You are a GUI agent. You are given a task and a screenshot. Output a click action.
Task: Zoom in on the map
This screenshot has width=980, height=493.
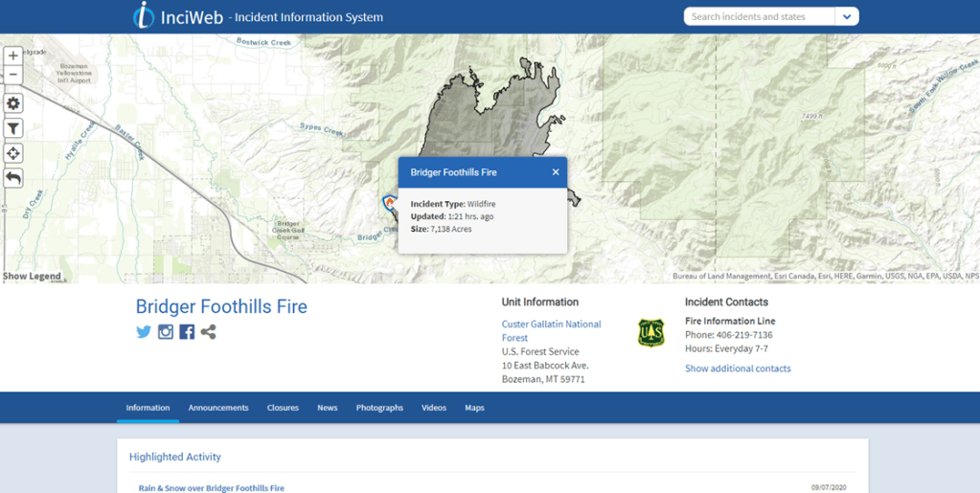click(13, 56)
